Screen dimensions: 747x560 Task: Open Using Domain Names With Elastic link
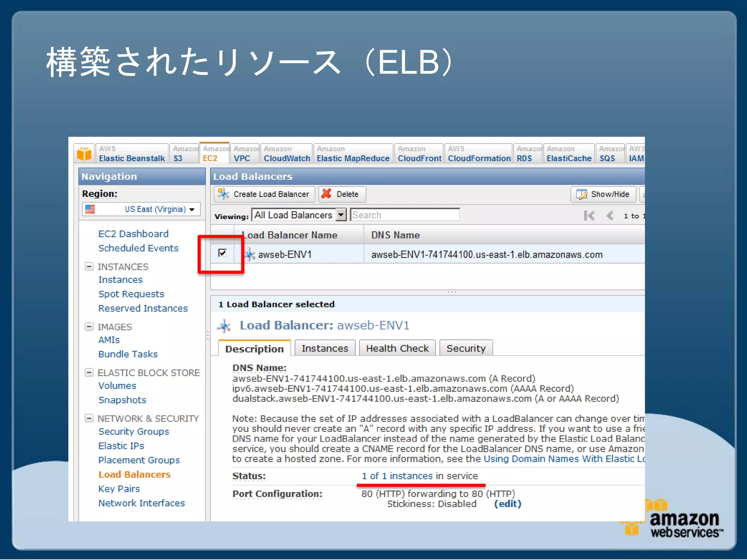(x=564, y=459)
